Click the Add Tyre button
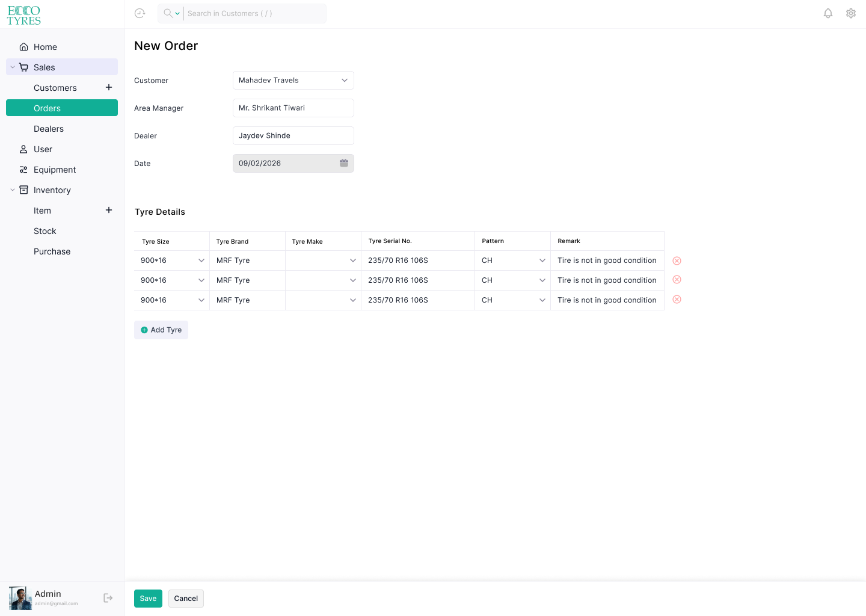Screen dimensions: 866x616 [x=161, y=330]
